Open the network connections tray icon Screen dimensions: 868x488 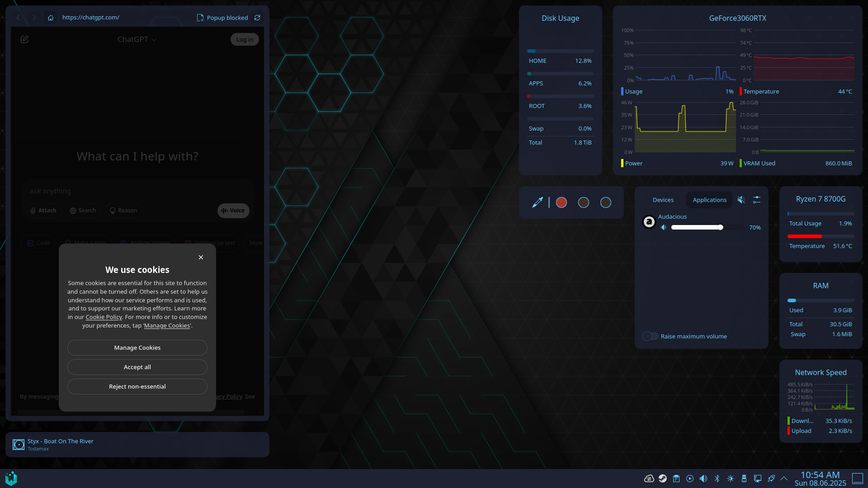click(x=758, y=479)
